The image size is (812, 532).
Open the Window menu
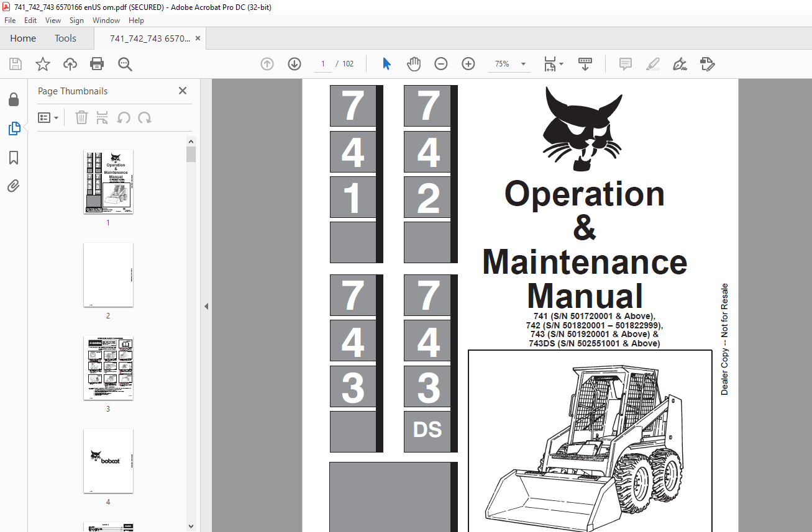(x=106, y=20)
